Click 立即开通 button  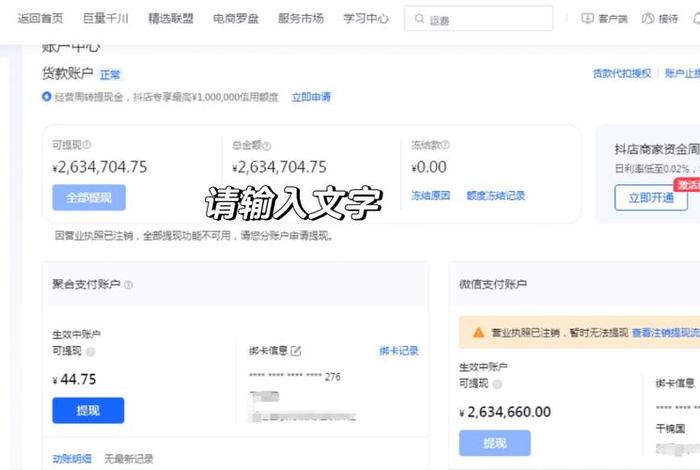click(x=651, y=198)
